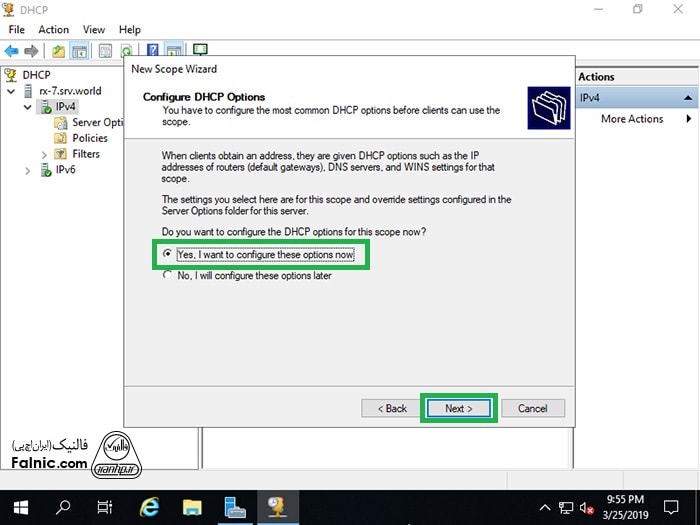Click the Cancel button in wizard

(x=532, y=408)
